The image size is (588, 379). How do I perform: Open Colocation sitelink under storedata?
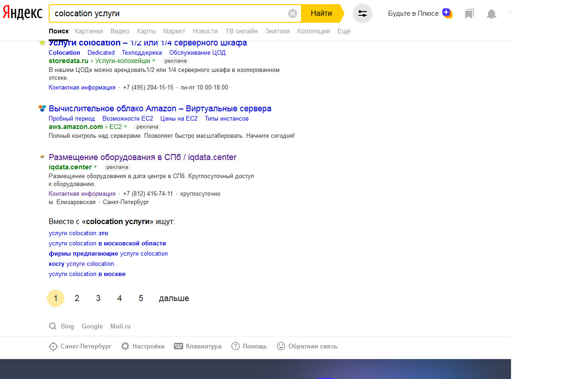(64, 52)
